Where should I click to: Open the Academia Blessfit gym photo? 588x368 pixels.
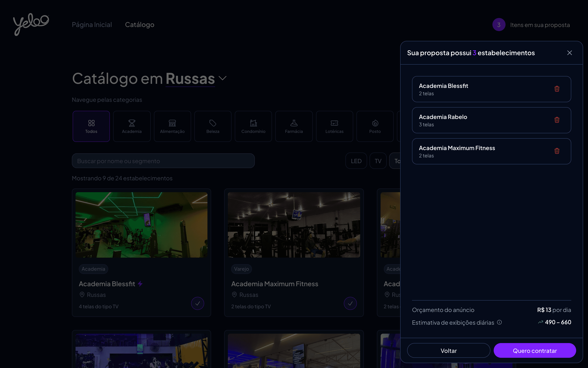point(141,225)
